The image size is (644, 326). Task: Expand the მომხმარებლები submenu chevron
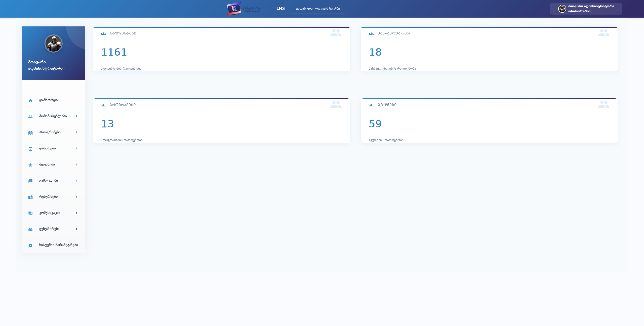(x=76, y=116)
